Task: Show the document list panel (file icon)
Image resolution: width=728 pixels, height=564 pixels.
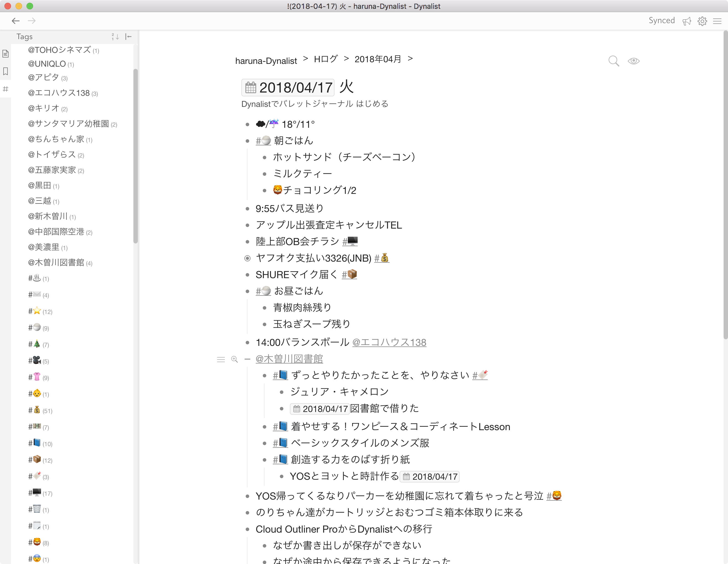Action: pyautogui.click(x=5, y=53)
